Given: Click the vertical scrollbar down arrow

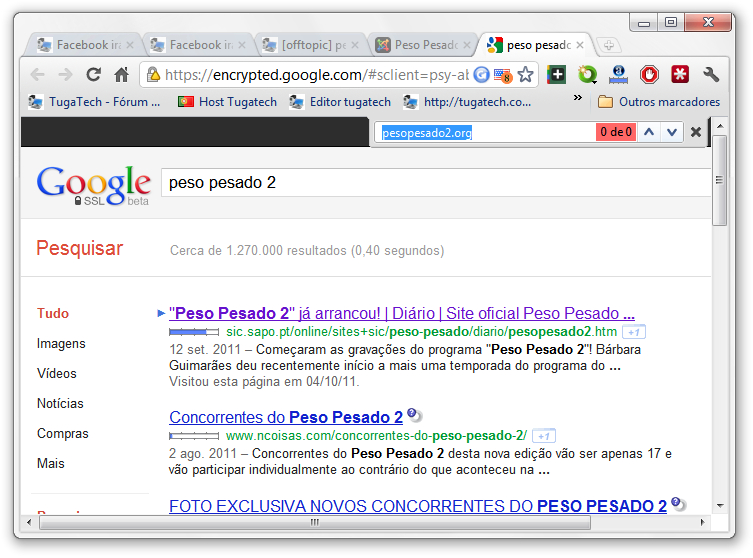Looking at the screenshot, I should click(x=720, y=505).
